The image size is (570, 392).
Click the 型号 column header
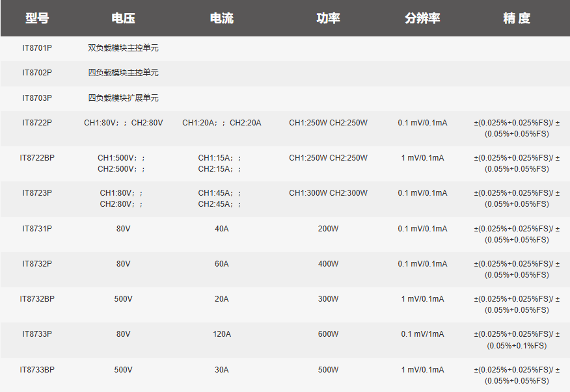tap(37, 18)
